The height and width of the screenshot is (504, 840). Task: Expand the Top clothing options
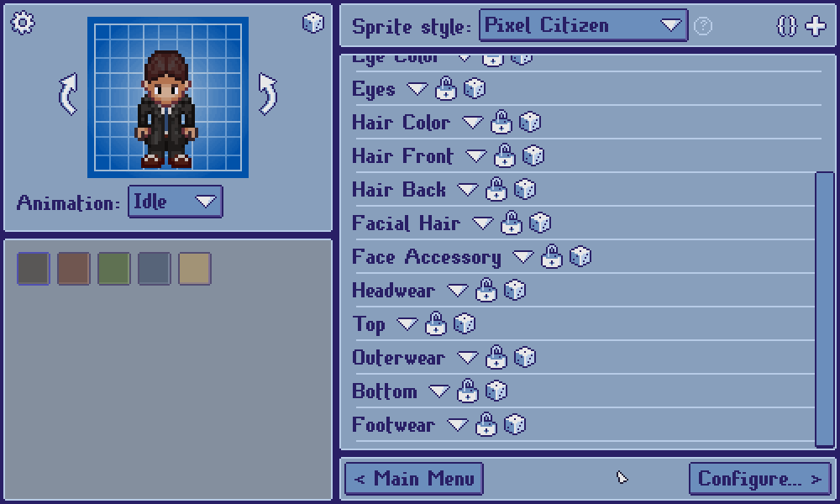(x=407, y=323)
